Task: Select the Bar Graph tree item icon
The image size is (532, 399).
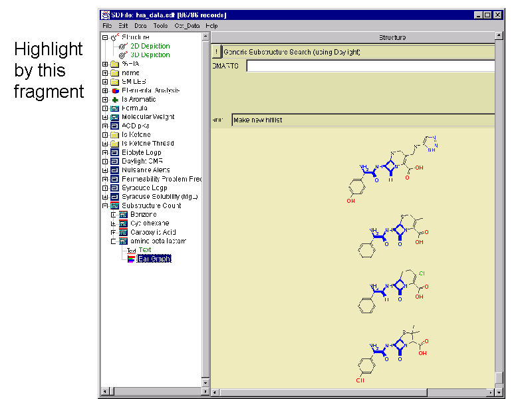Action: tap(131, 259)
